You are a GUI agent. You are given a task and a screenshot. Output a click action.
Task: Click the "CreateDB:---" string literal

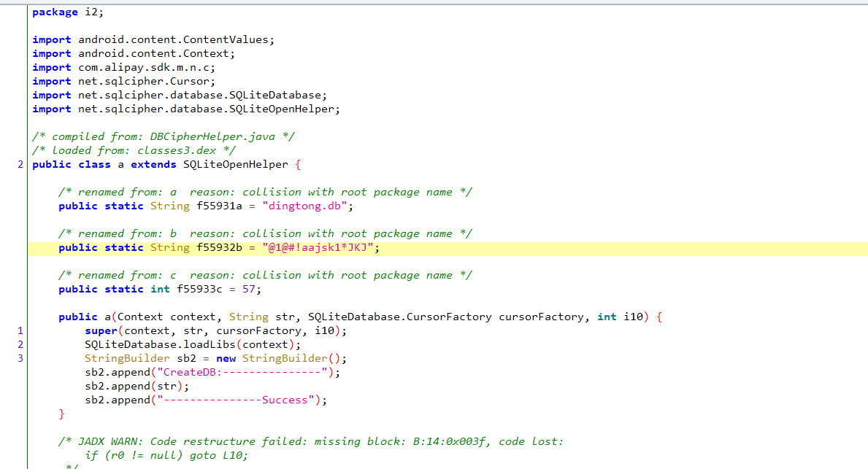242,372
